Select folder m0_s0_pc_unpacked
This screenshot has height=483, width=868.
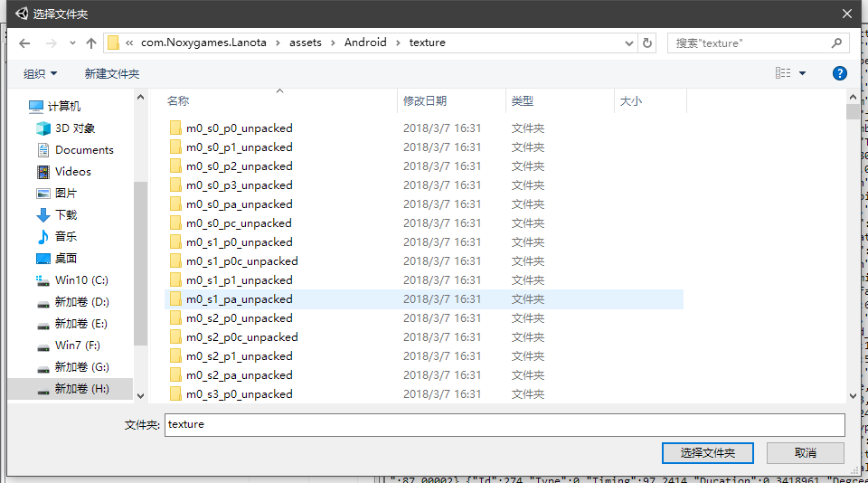[424, 223]
